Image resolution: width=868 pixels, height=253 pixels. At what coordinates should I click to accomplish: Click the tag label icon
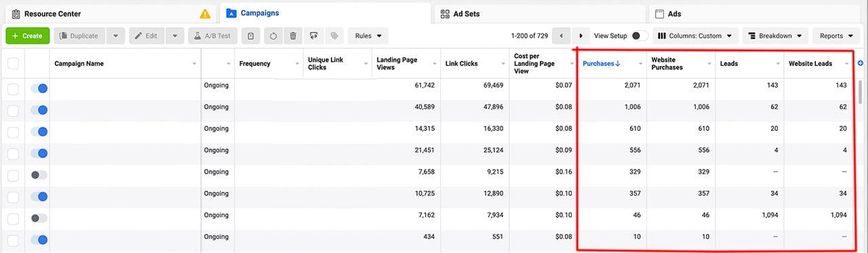[x=334, y=36]
